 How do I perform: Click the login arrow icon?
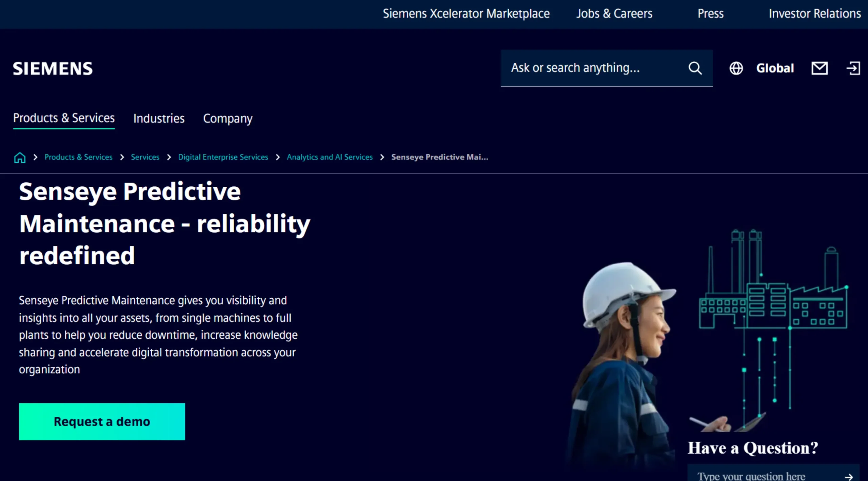[853, 68]
